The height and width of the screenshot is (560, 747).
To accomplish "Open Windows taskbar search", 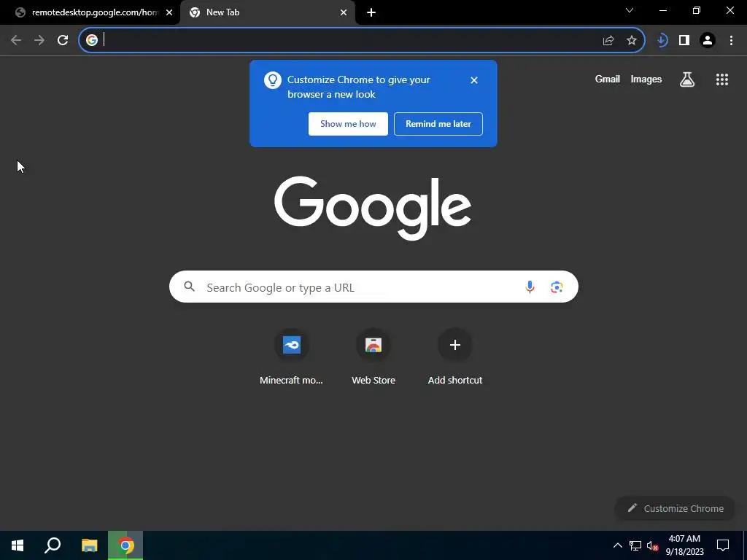I will coord(53,545).
